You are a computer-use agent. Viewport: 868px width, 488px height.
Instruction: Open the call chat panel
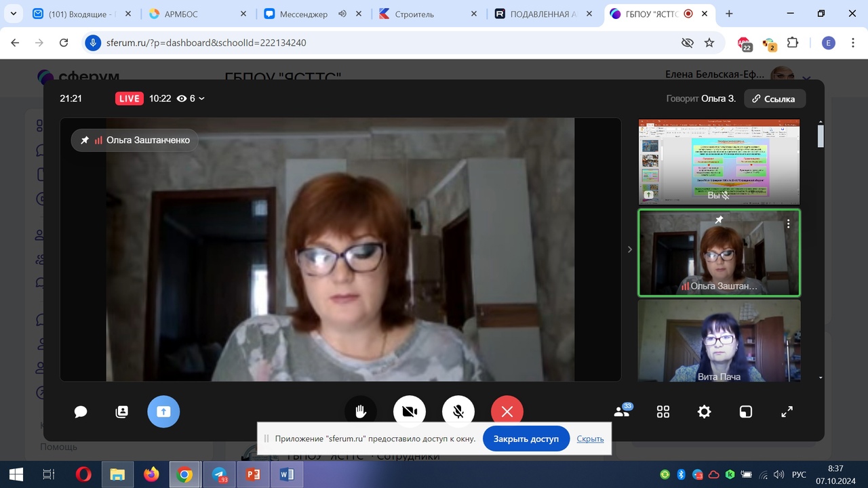(x=81, y=412)
